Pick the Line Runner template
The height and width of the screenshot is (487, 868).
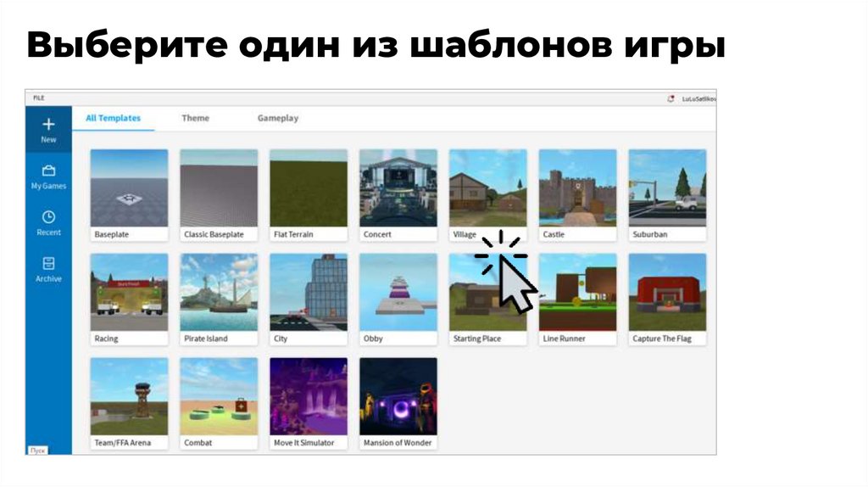click(x=577, y=299)
